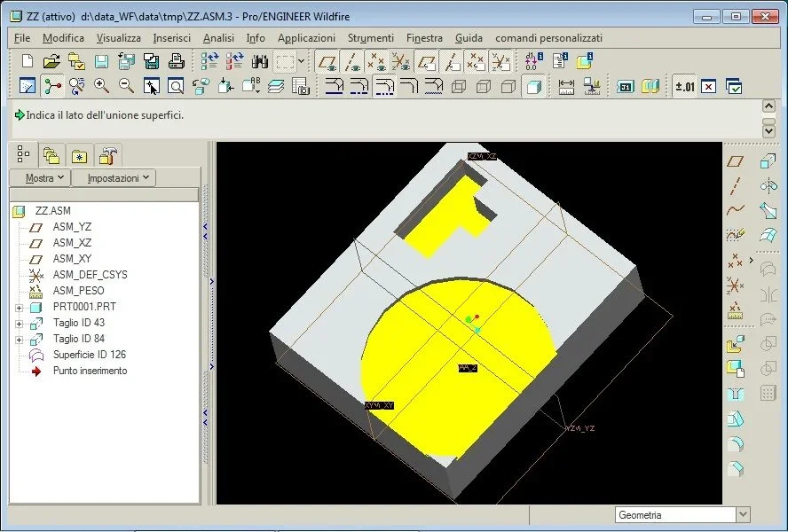The width and height of the screenshot is (788, 532).
Task: Select Superficie ID 126 in model tree
Action: [x=90, y=355]
